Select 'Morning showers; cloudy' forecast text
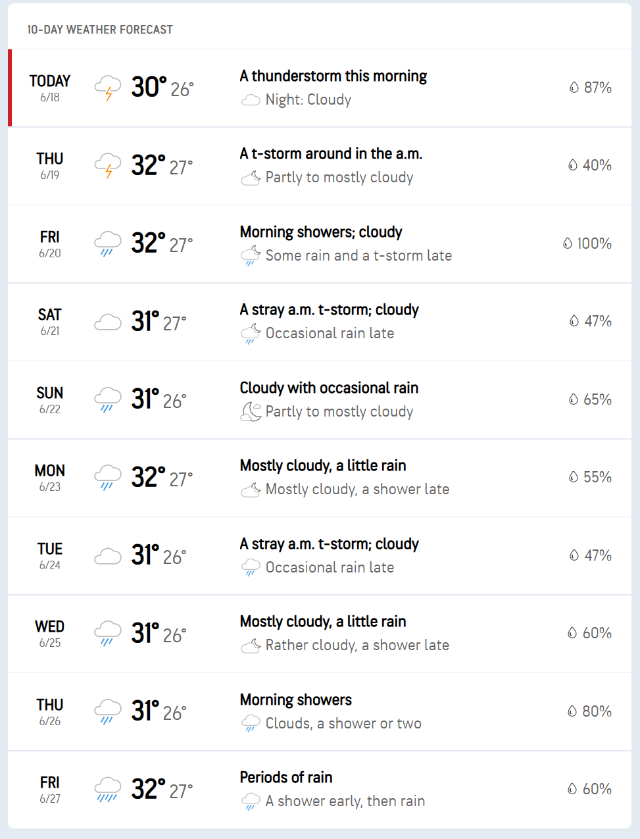This screenshot has height=839, width=640. tap(320, 232)
